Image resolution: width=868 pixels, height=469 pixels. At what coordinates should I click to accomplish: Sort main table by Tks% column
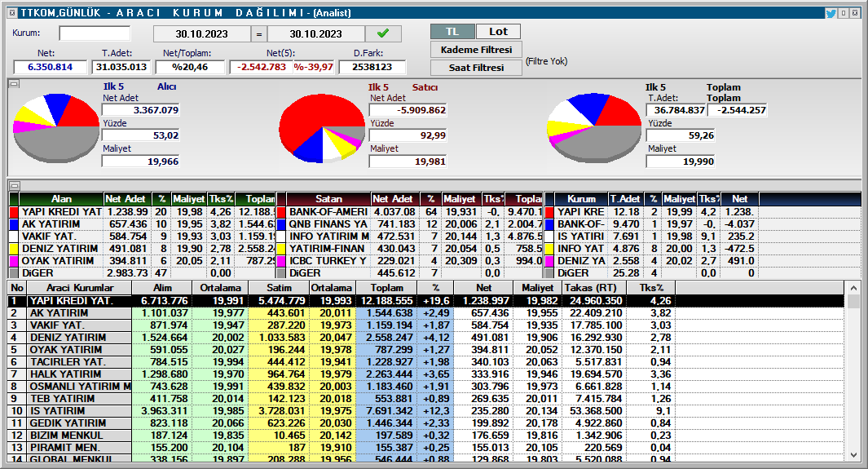(x=651, y=288)
